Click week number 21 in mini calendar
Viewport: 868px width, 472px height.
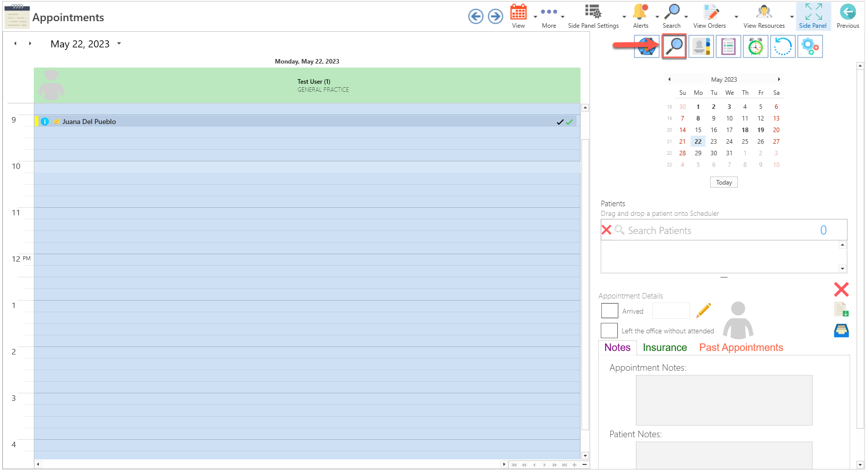point(669,142)
